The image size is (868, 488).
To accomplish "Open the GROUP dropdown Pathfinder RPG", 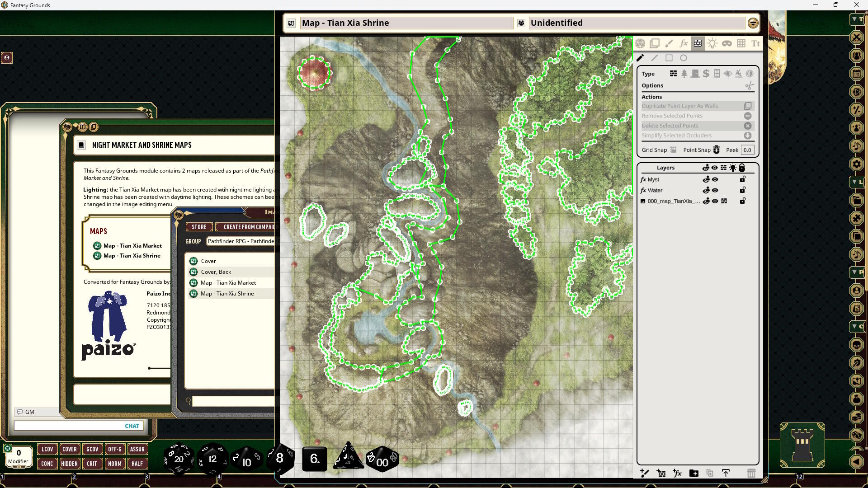I will 241,241.
